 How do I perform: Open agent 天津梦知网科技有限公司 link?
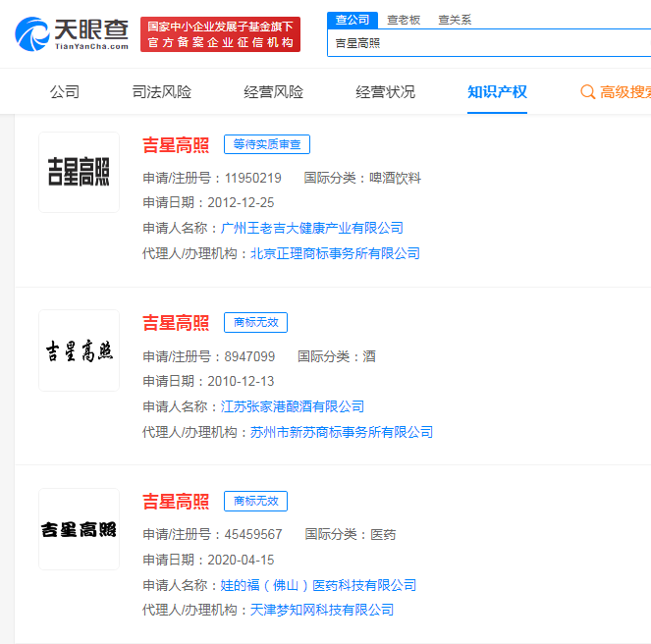tap(322, 611)
